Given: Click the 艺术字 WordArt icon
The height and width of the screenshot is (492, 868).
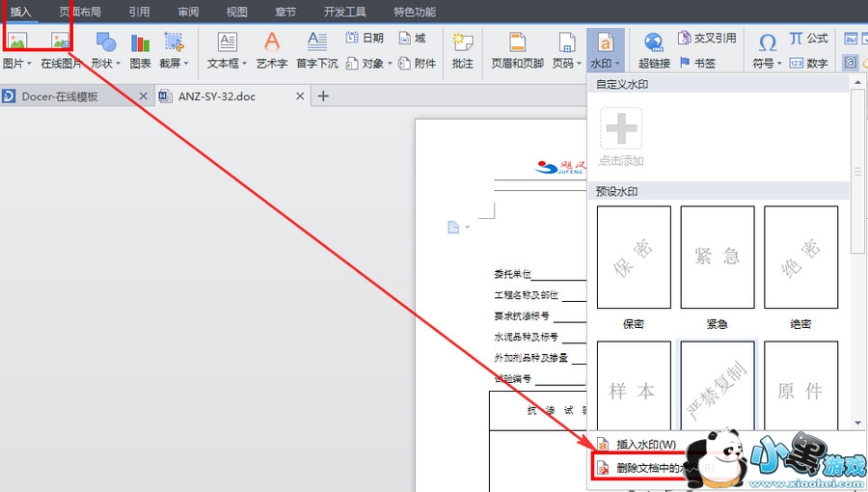Looking at the screenshot, I should (272, 42).
